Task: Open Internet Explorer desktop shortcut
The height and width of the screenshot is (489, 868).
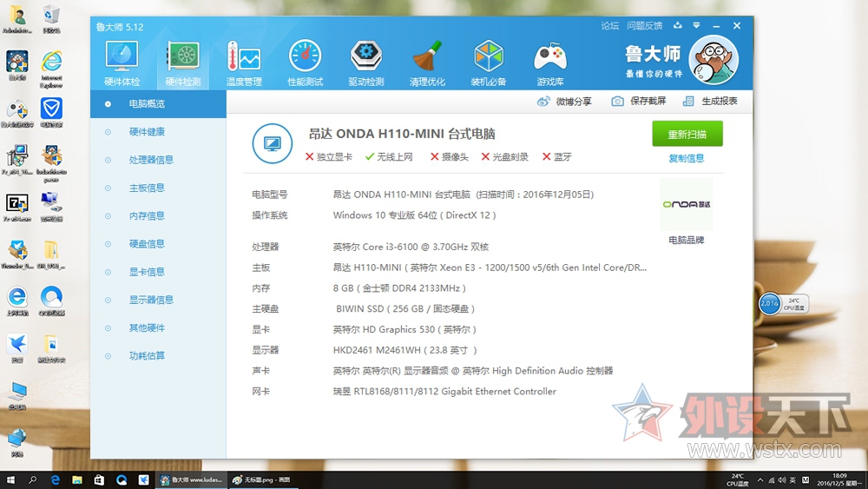Action: point(51,69)
